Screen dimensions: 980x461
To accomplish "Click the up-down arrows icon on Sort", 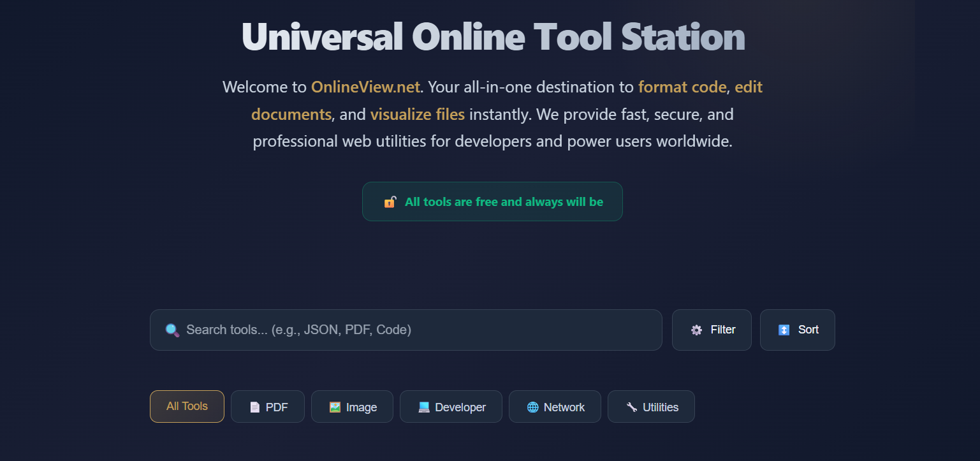I will click(x=784, y=330).
